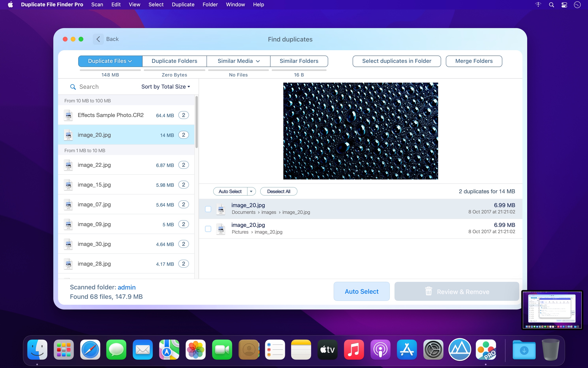
Task: Open the Duplicate menu in the menu bar
Action: click(183, 5)
